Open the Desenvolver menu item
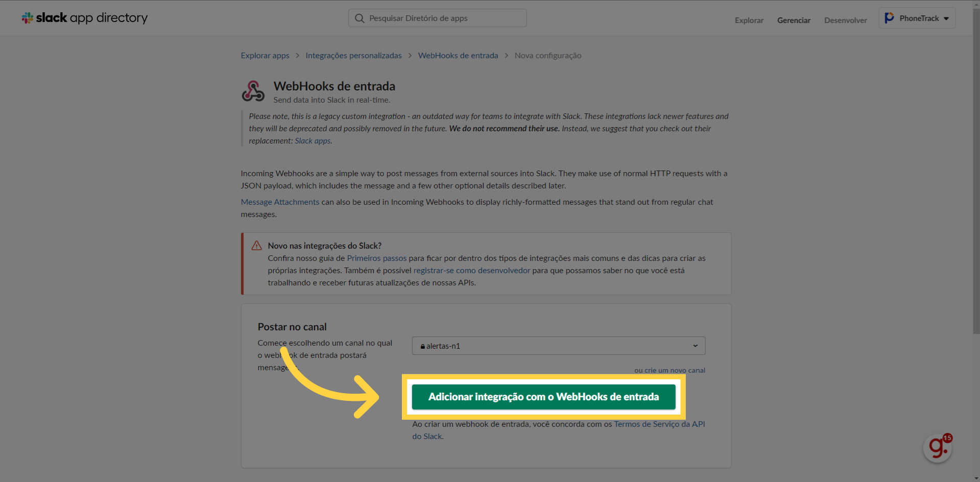This screenshot has height=482, width=980. [846, 20]
